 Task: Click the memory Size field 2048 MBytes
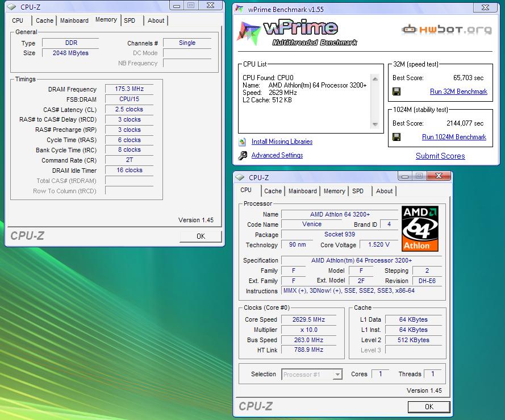70,53
